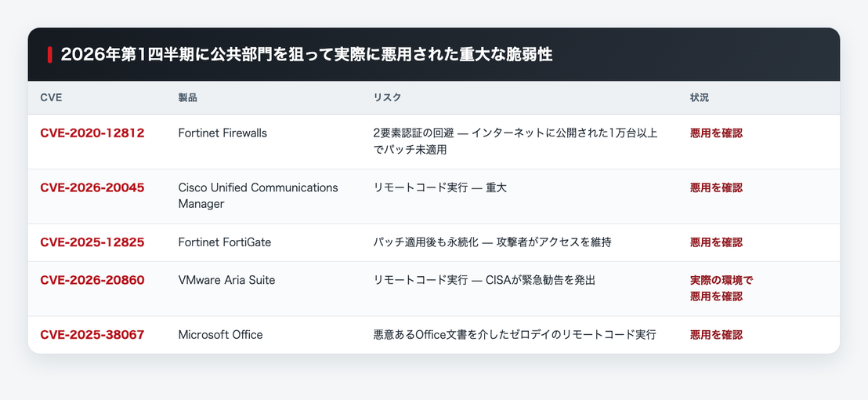
Task: Click the パッチ適用後も永続化 risk cell
Action: pos(492,242)
